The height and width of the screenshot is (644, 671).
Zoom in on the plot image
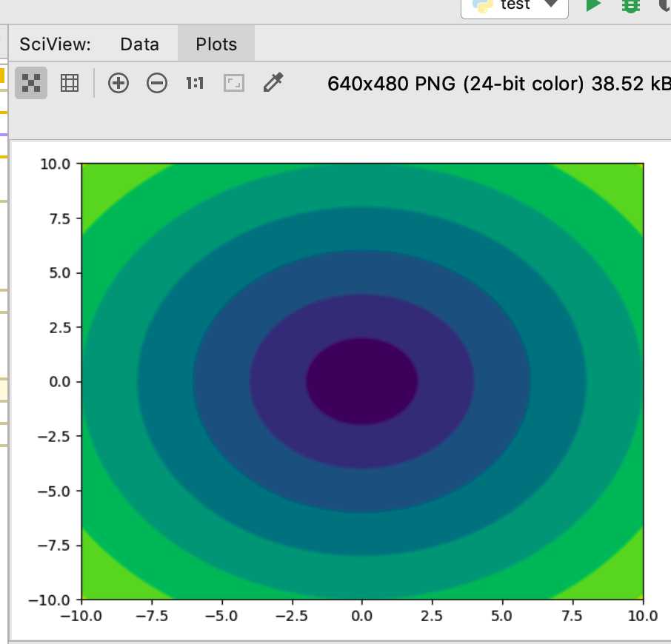pos(118,83)
